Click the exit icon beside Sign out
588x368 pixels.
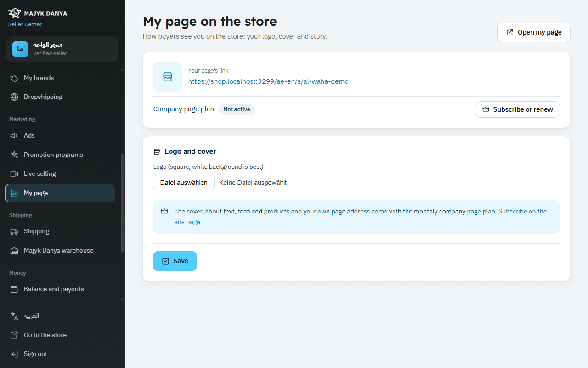click(x=14, y=354)
